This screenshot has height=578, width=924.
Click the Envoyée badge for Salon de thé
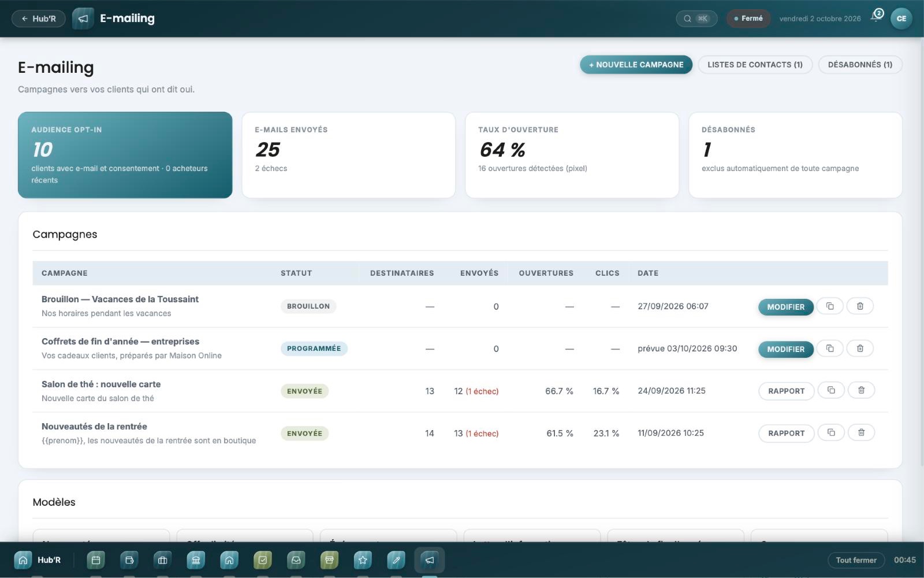pyautogui.click(x=304, y=391)
